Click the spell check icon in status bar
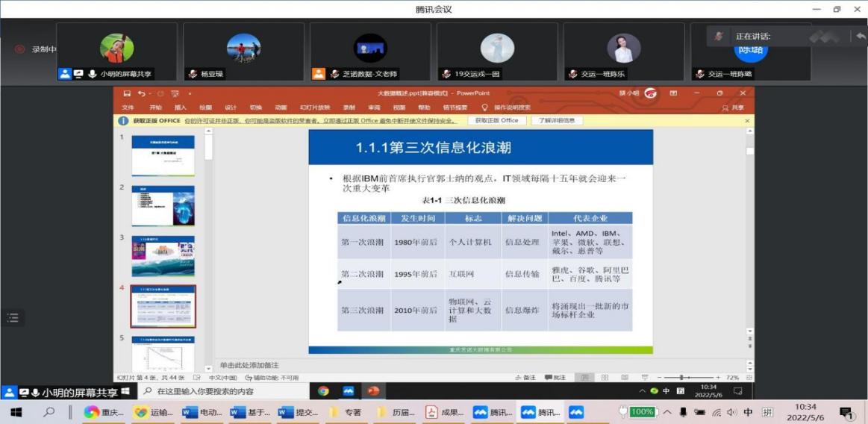The image size is (868, 424). [x=198, y=378]
